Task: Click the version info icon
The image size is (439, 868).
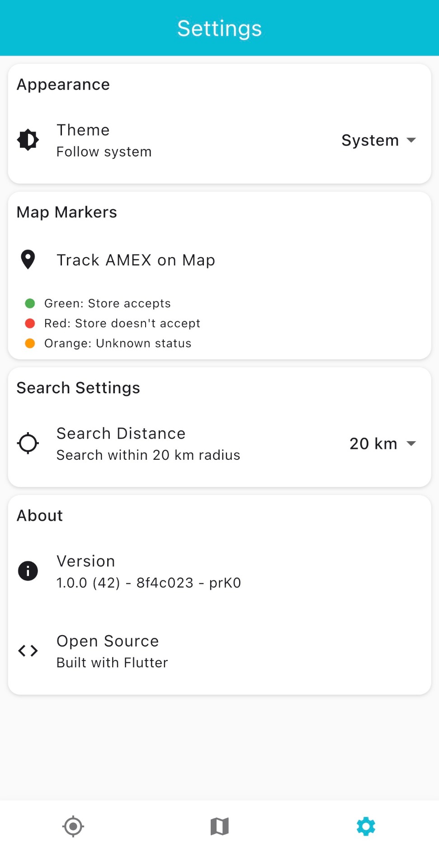Action: [28, 571]
